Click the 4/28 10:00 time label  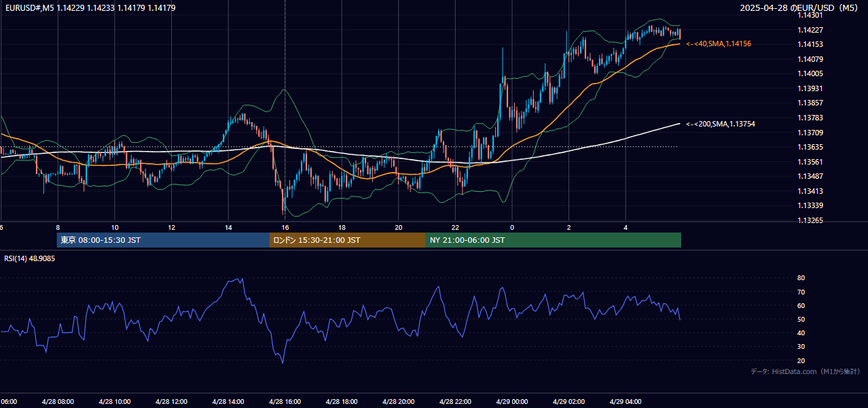coord(114,401)
